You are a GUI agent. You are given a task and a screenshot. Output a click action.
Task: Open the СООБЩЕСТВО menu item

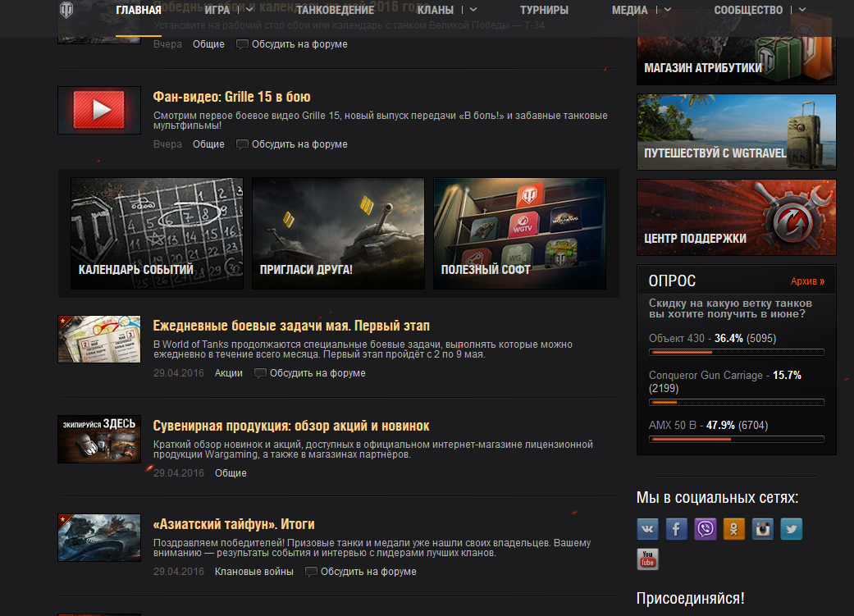pos(748,10)
